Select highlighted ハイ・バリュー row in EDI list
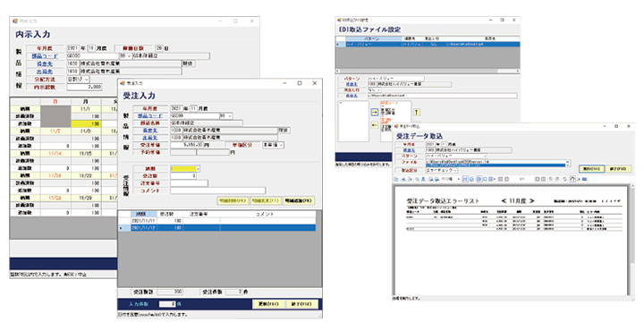This screenshot has height=322, width=644. (x=428, y=44)
